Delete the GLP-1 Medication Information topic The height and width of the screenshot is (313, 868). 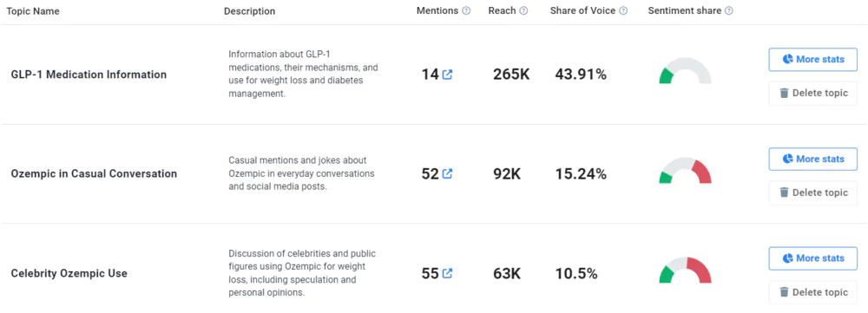pyautogui.click(x=813, y=93)
